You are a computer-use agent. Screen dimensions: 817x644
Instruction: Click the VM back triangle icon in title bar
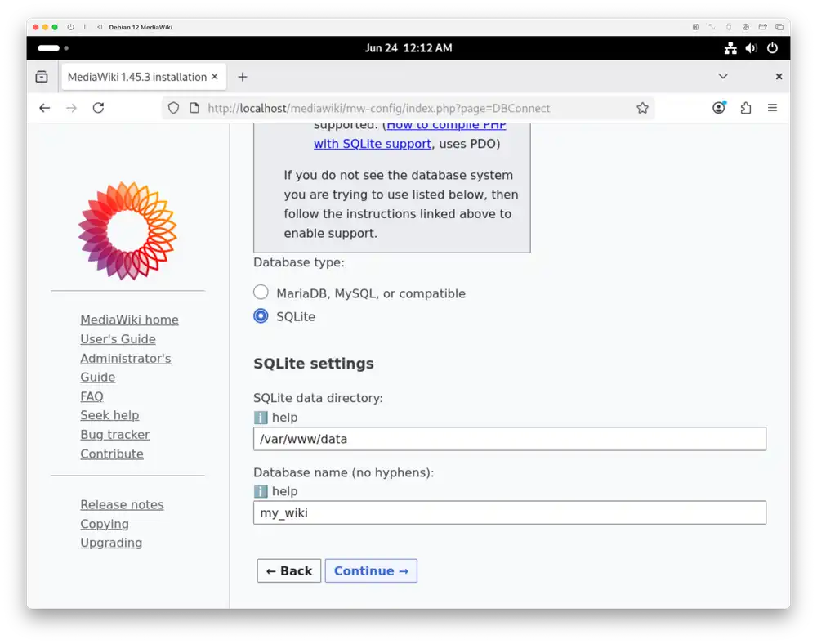(x=99, y=27)
